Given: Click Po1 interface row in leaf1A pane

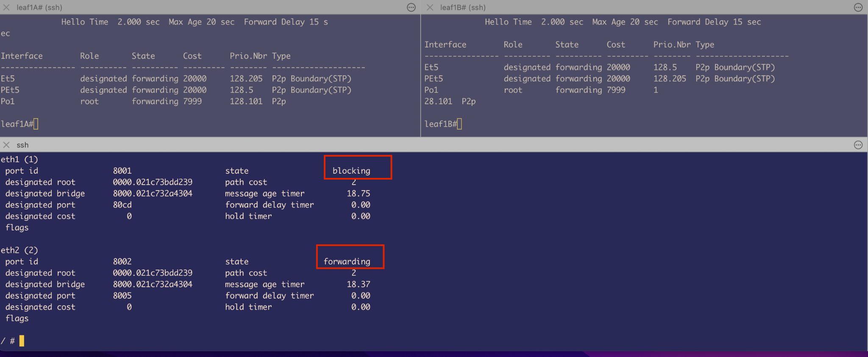Looking at the screenshot, I should 143,101.
